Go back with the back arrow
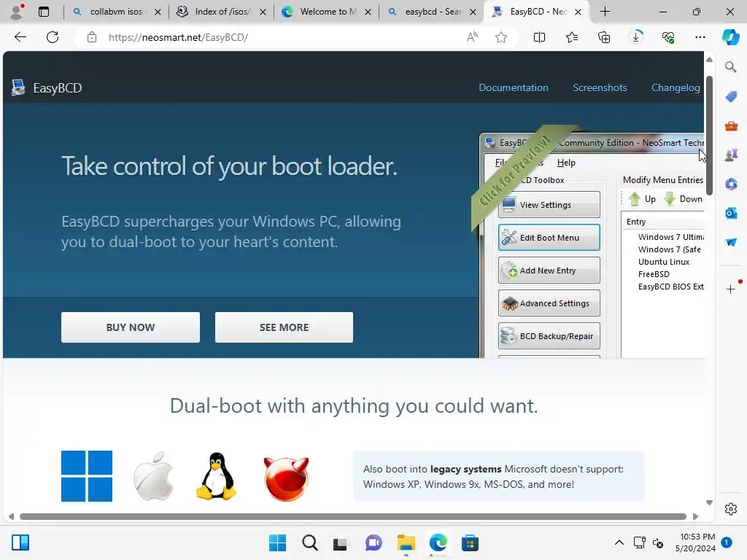The width and height of the screenshot is (747, 560). point(20,37)
